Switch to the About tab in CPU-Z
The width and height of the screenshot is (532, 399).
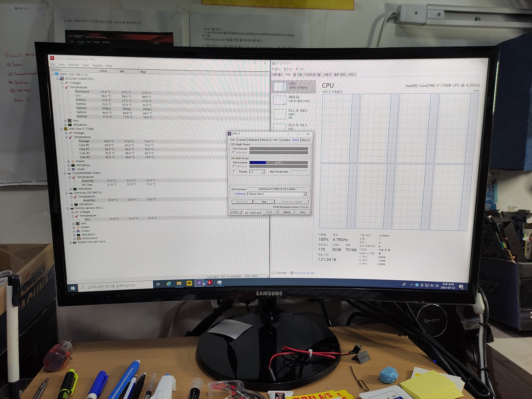tap(305, 140)
